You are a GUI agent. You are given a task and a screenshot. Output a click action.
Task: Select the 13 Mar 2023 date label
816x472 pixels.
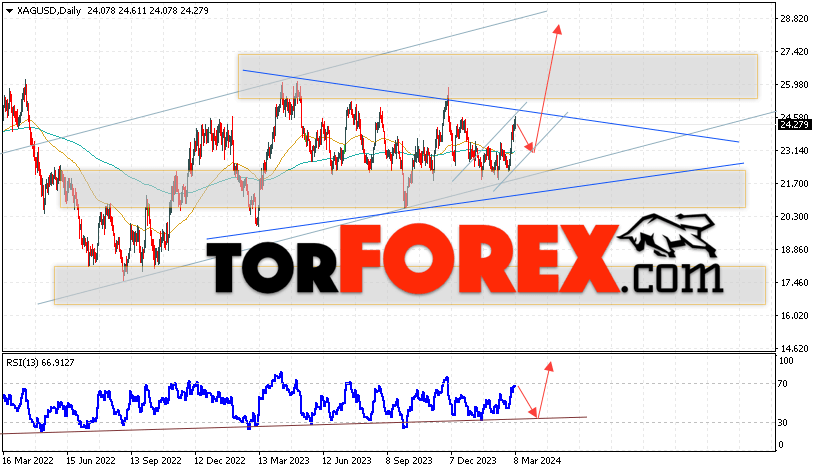[x=284, y=461]
